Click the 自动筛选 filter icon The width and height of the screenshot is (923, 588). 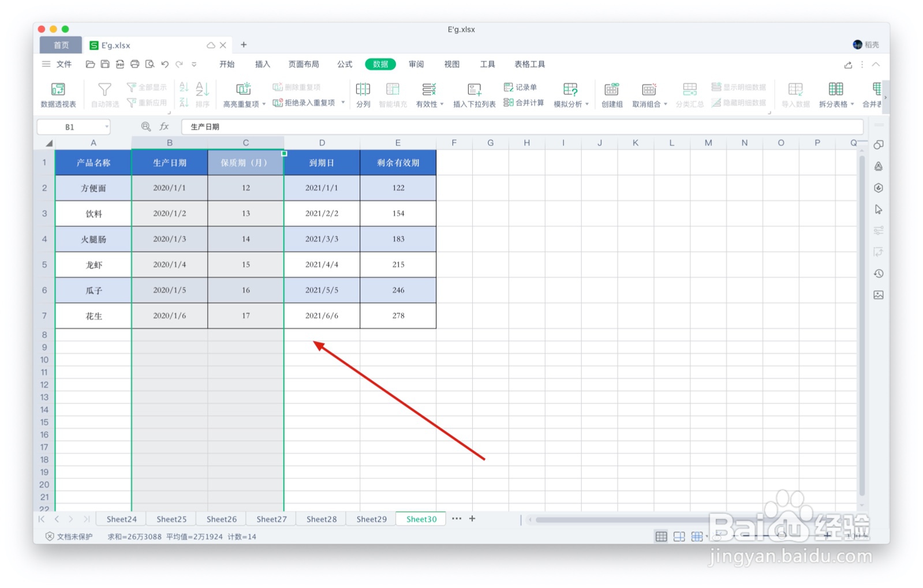click(x=104, y=95)
